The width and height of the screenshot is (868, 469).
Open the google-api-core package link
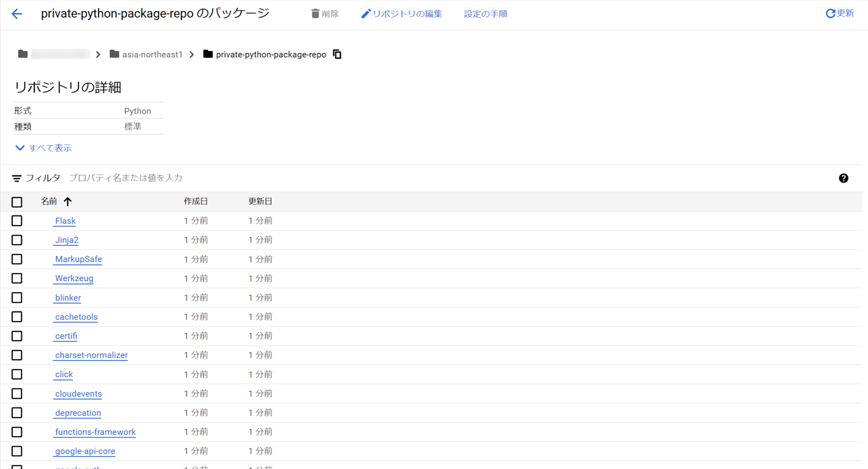point(85,451)
